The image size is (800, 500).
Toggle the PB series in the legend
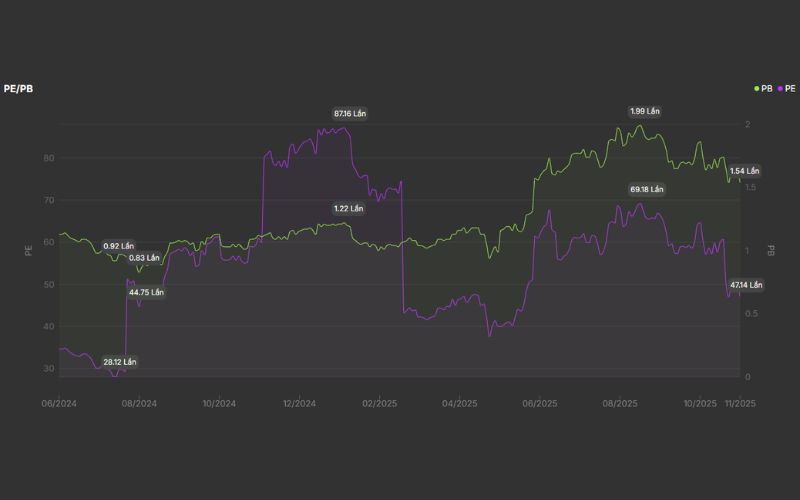tap(766, 89)
